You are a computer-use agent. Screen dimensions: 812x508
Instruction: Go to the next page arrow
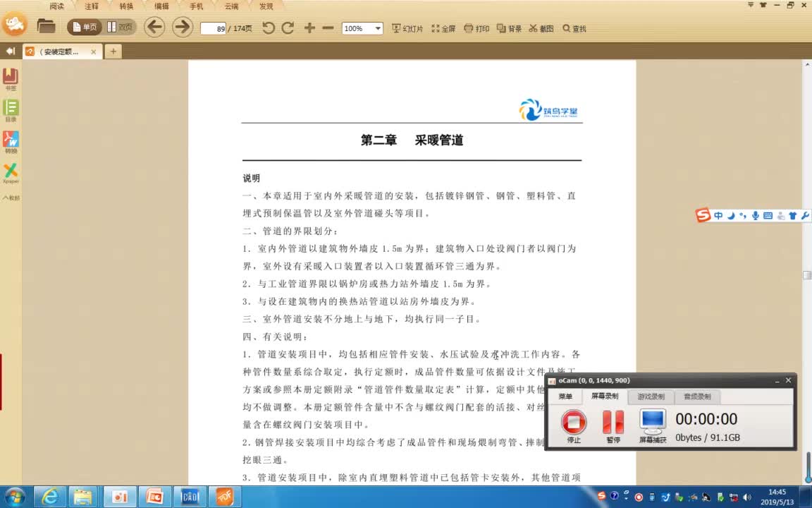(x=183, y=27)
